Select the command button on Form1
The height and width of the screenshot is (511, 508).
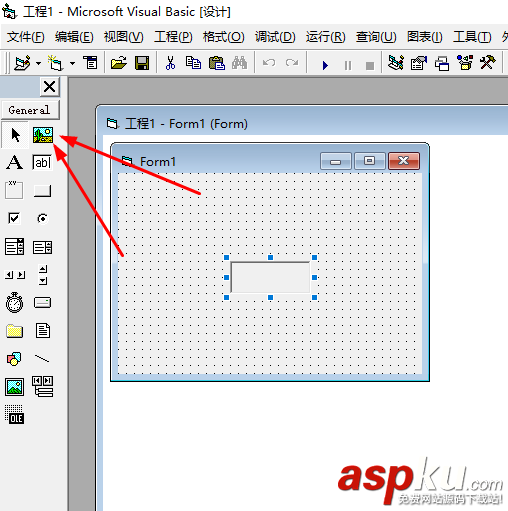[x=270, y=277]
